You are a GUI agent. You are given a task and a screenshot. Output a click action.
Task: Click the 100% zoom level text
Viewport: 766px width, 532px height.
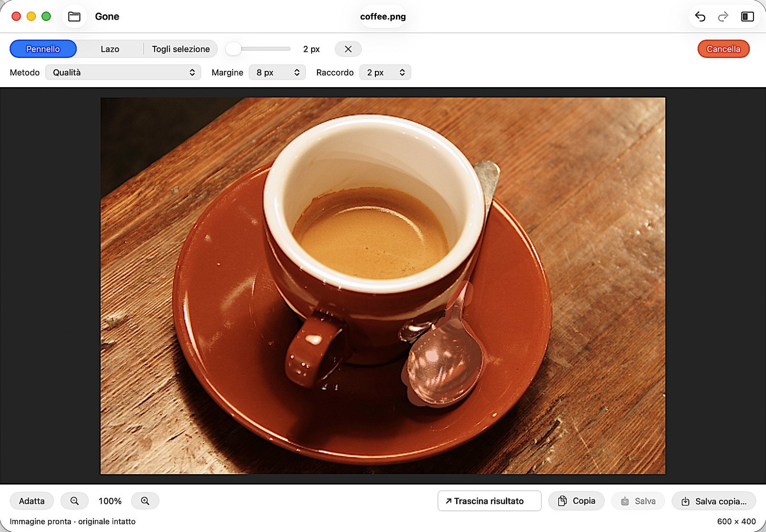tap(110, 501)
